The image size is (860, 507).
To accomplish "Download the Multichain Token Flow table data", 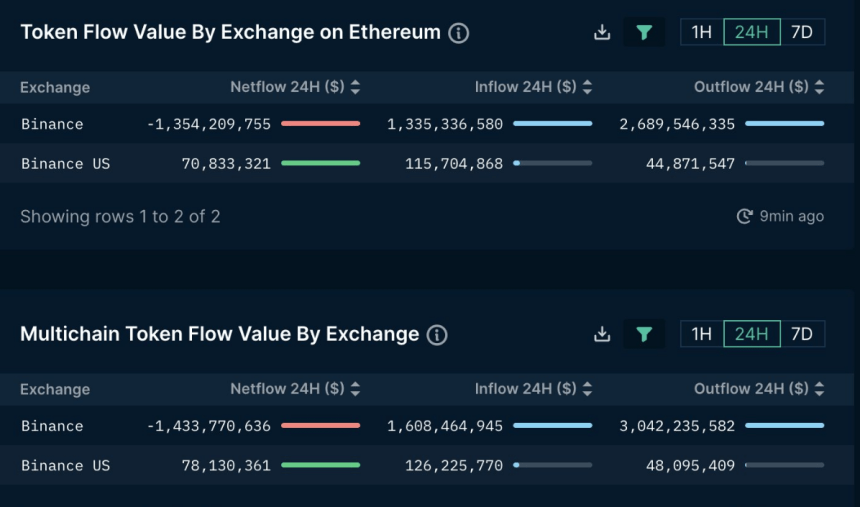I will point(602,334).
